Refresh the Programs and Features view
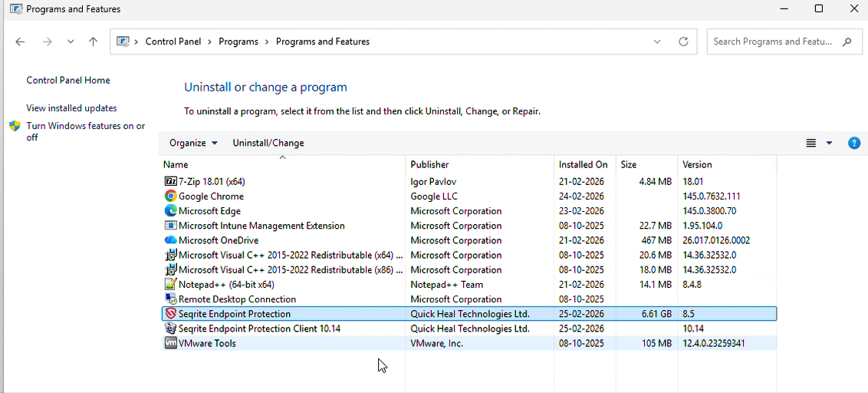 tap(684, 41)
